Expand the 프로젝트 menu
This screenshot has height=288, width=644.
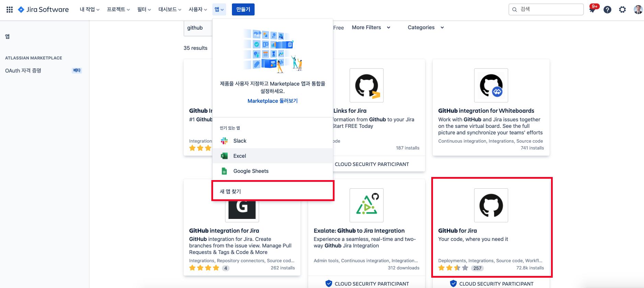[118, 10]
